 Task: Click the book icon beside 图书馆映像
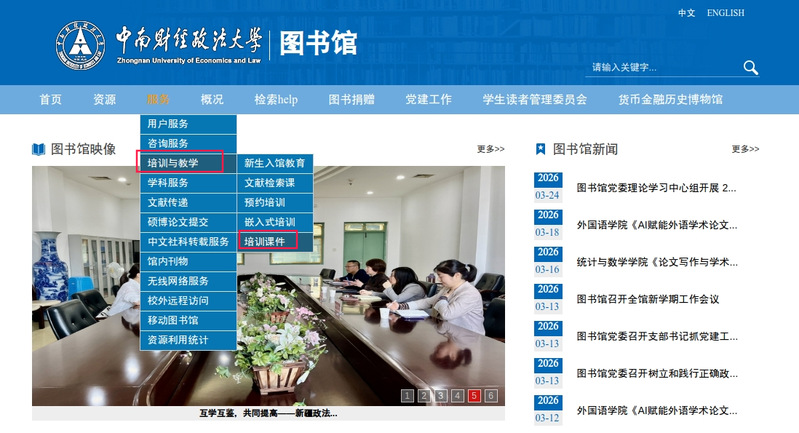point(39,149)
